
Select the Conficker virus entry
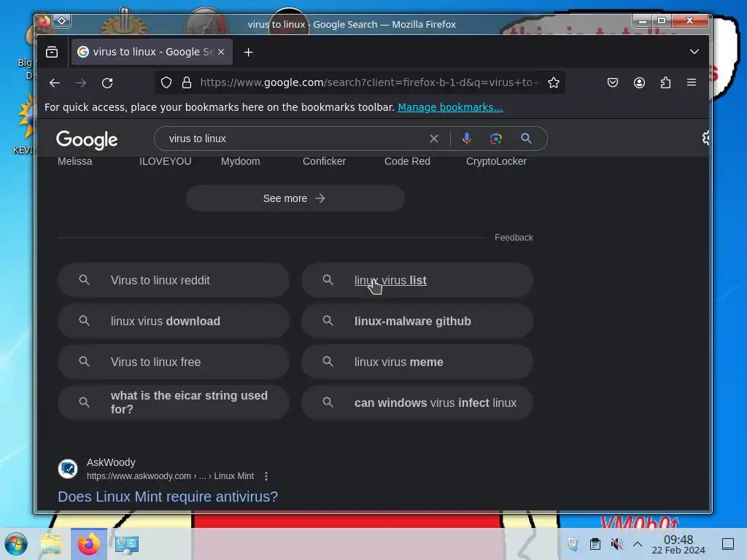324,161
